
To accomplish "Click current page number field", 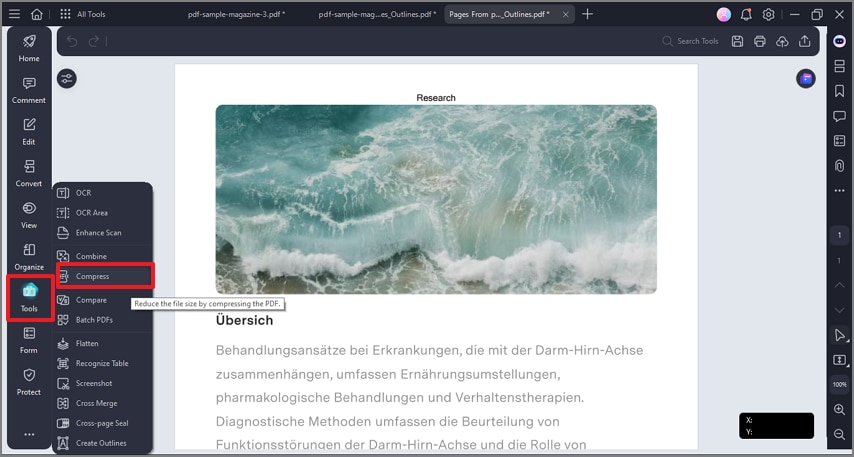I will click(x=839, y=235).
